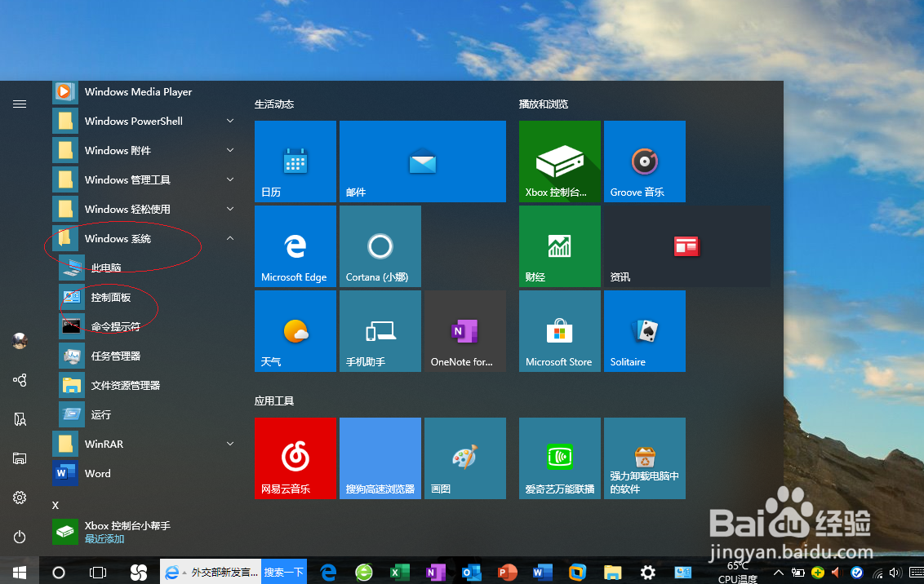Launch the Microsoft Edge tile
Image resolution: width=924 pixels, height=584 pixels.
(295, 246)
